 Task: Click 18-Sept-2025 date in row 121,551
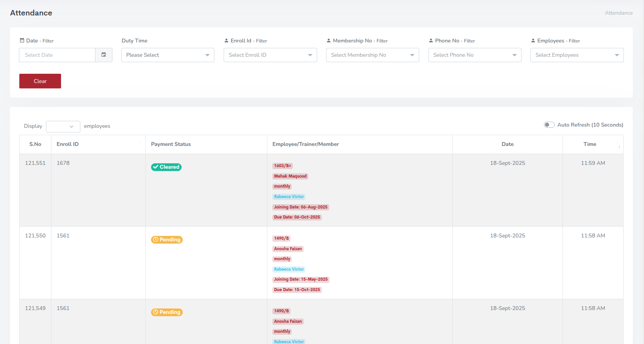508,163
